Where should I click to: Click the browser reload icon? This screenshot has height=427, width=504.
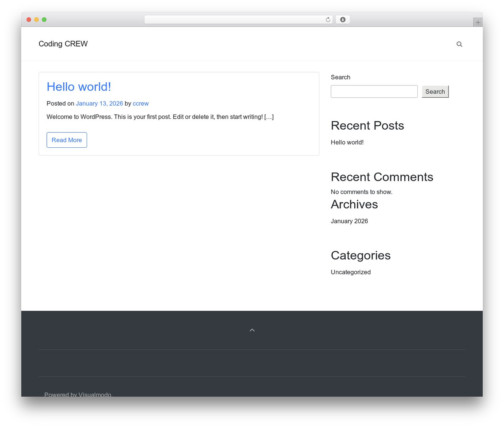[328, 20]
